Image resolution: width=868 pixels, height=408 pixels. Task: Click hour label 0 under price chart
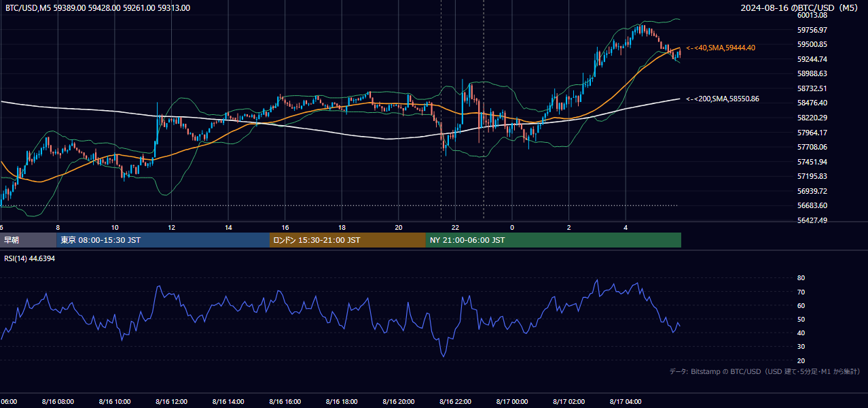(x=512, y=227)
